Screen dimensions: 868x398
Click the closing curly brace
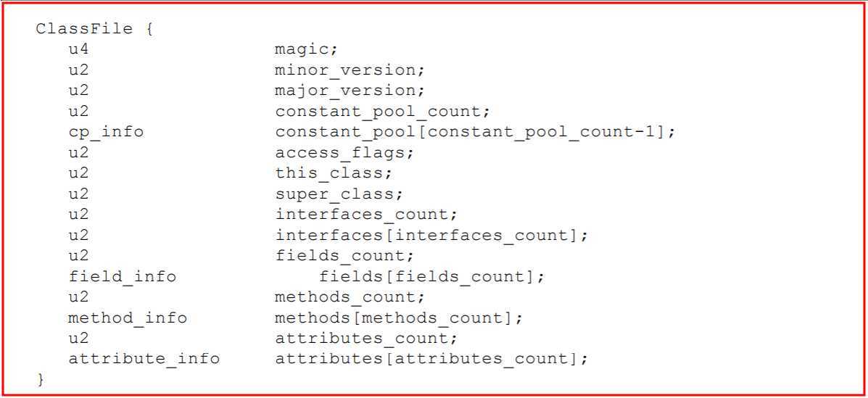tap(40, 379)
